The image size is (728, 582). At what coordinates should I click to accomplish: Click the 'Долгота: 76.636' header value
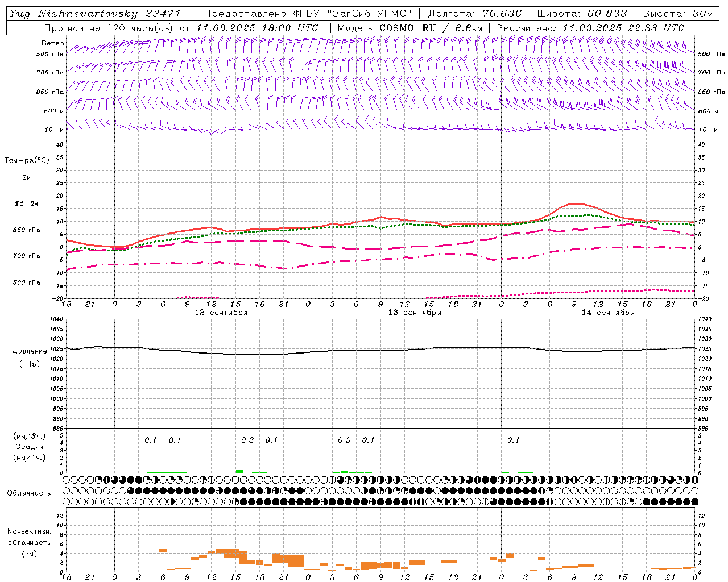pyautogui.click(x=475, y=14)
